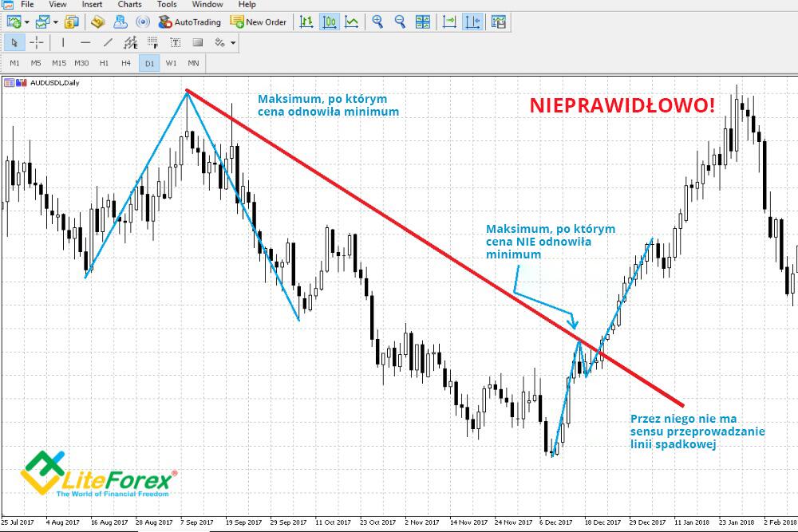This screenshot has height=532, width=798.
Task: Switch chart to Candlesticks display
Action: point(329,22)
